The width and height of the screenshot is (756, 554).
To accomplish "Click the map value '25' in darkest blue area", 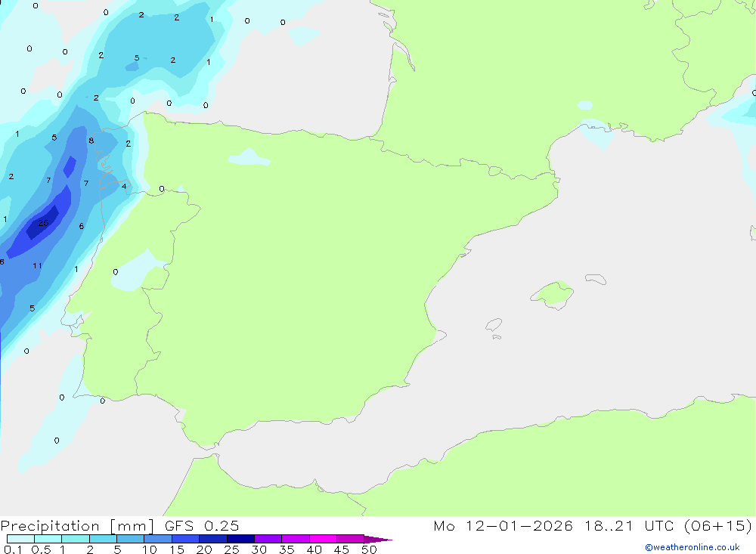I will pyautogui.click(x=43, y=223).
